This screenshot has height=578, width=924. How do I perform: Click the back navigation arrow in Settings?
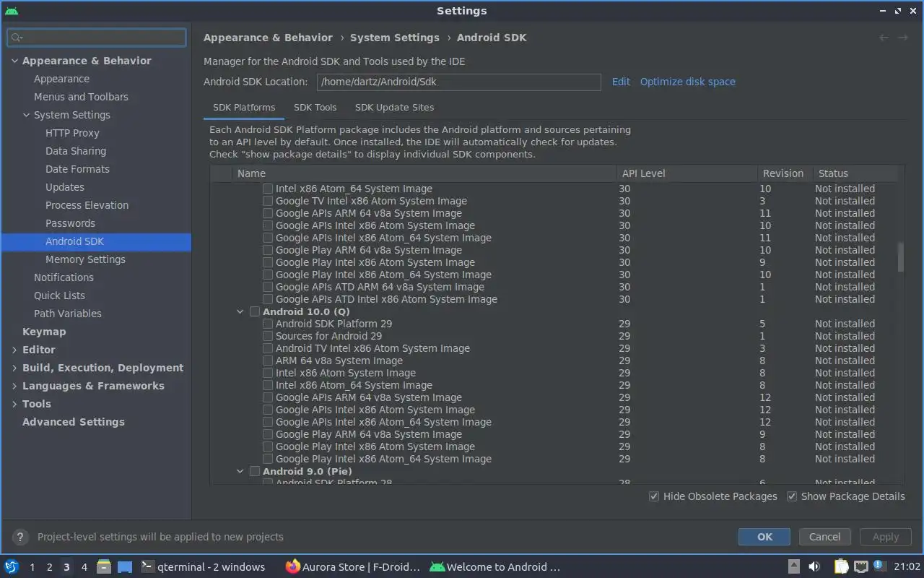click(x=884, y=38)
